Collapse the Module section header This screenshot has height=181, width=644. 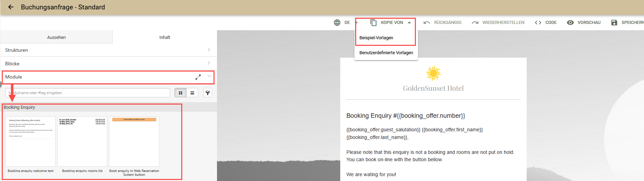108,77
